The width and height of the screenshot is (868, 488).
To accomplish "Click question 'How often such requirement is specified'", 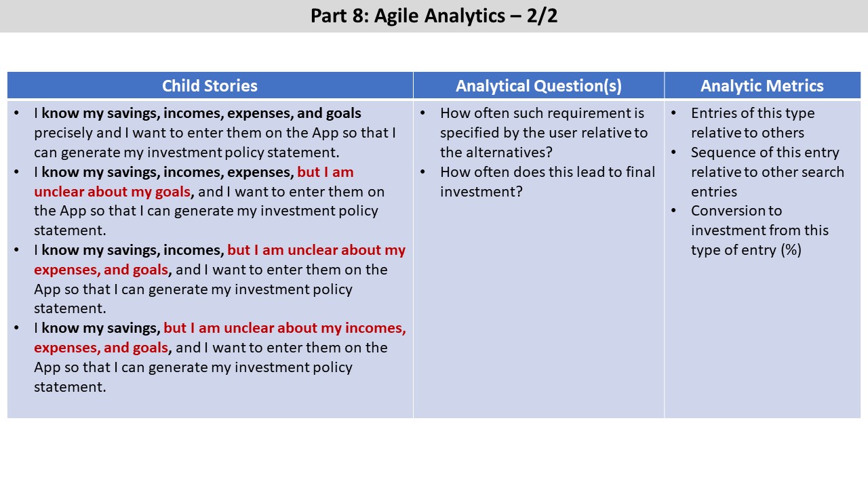I will click(x=544, y=133).
